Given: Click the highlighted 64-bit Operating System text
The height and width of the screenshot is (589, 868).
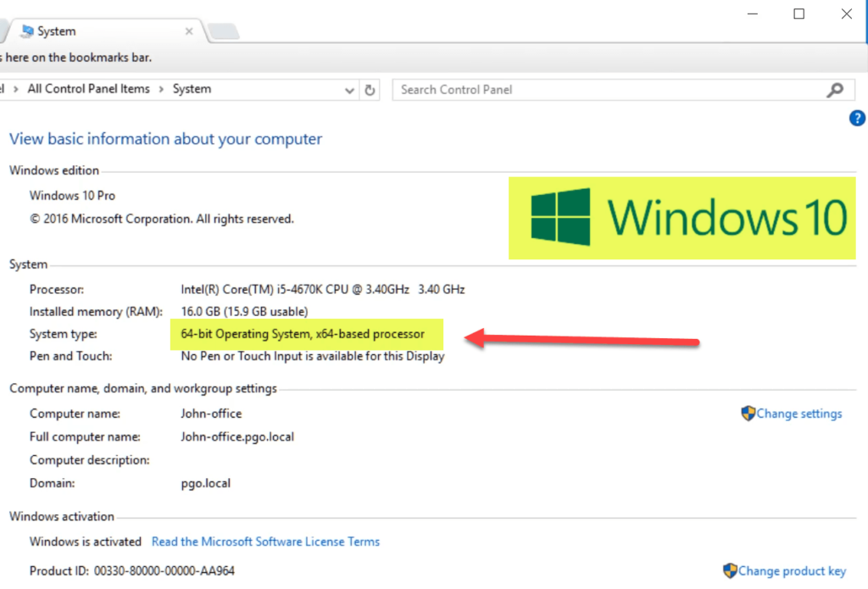Looking at the screenshot, I should click(303, 334).
